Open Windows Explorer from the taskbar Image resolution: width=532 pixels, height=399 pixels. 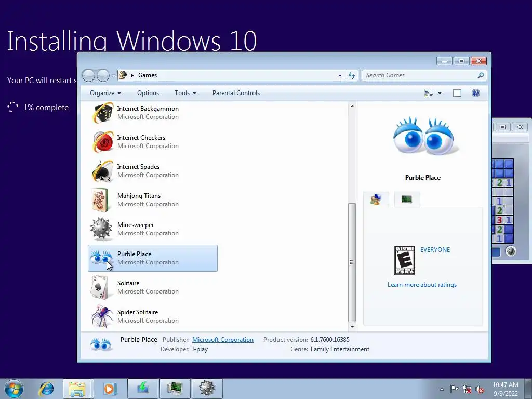tap(77, 389)
